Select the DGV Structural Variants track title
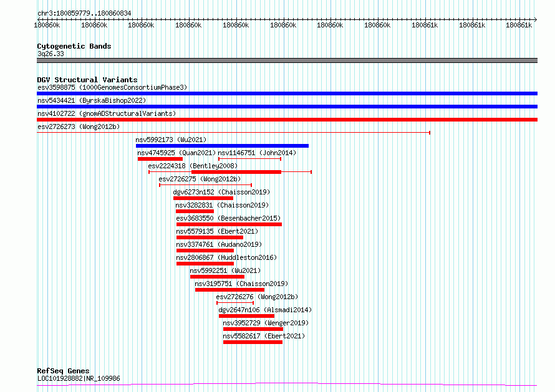This screenshot has width=555, height=392. (87, 80)
